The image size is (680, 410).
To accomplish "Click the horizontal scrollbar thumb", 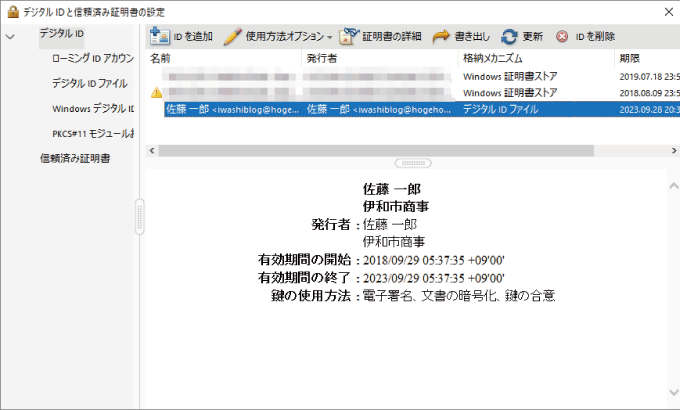I will (x=376, y=151).
